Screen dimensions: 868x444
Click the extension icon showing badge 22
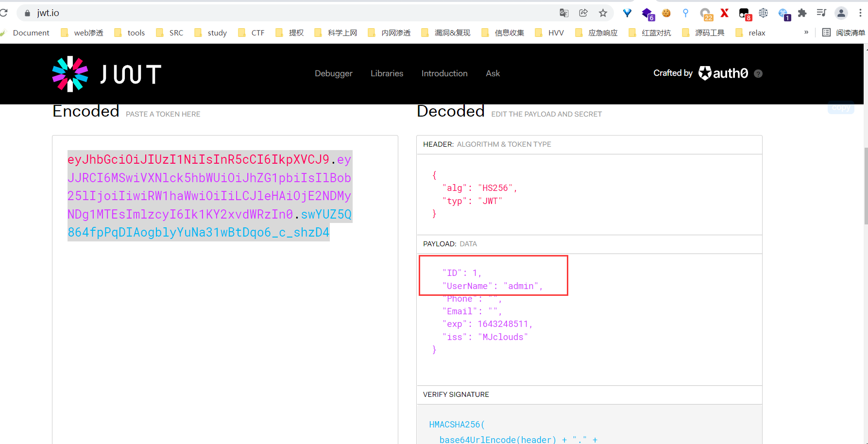click(x=705, y=13)
